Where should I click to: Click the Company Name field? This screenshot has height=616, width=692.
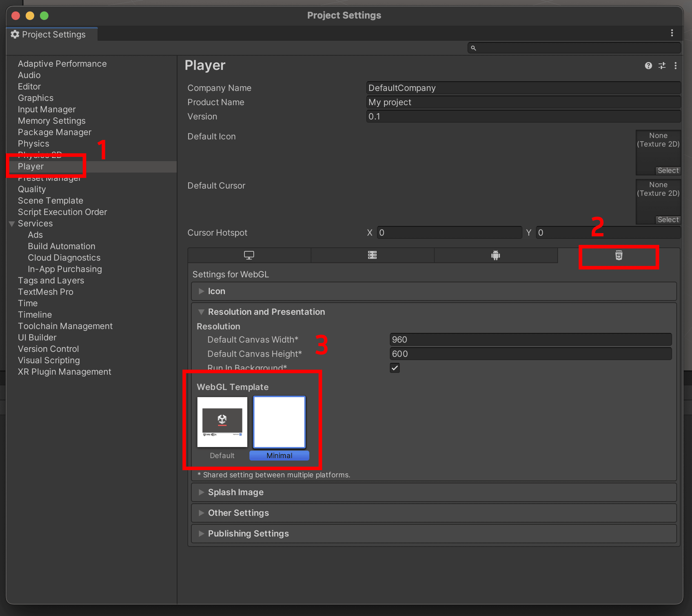[523, 88]
